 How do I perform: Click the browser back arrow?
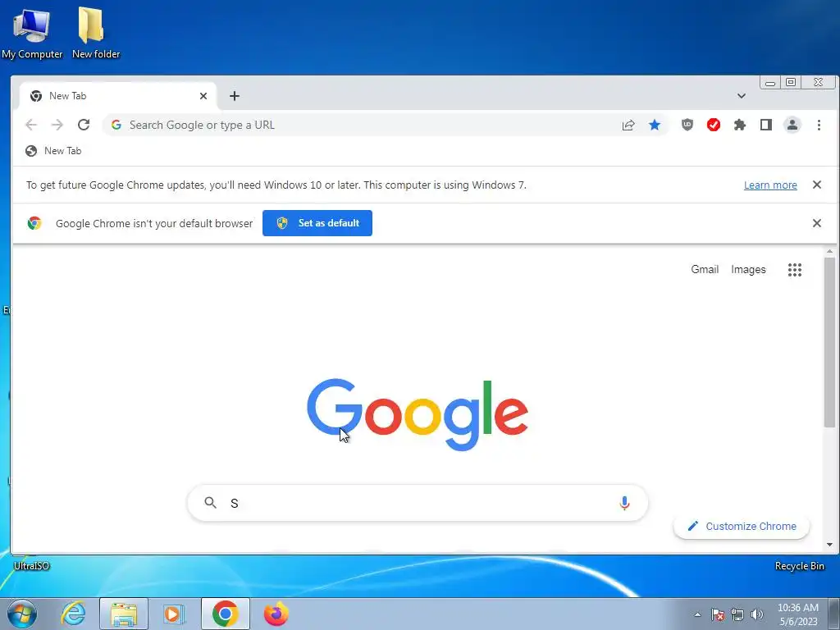tap(31, 125)
